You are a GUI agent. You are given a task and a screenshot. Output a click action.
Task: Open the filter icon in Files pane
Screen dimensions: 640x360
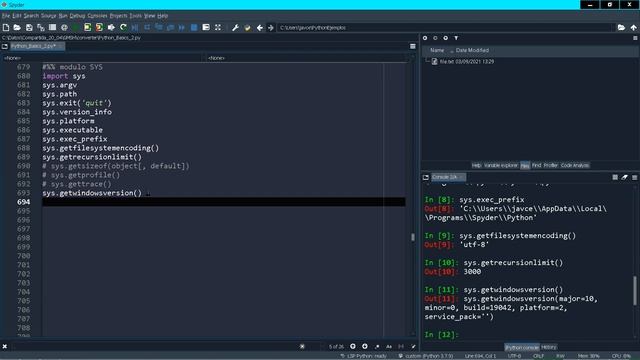(456, 38)
